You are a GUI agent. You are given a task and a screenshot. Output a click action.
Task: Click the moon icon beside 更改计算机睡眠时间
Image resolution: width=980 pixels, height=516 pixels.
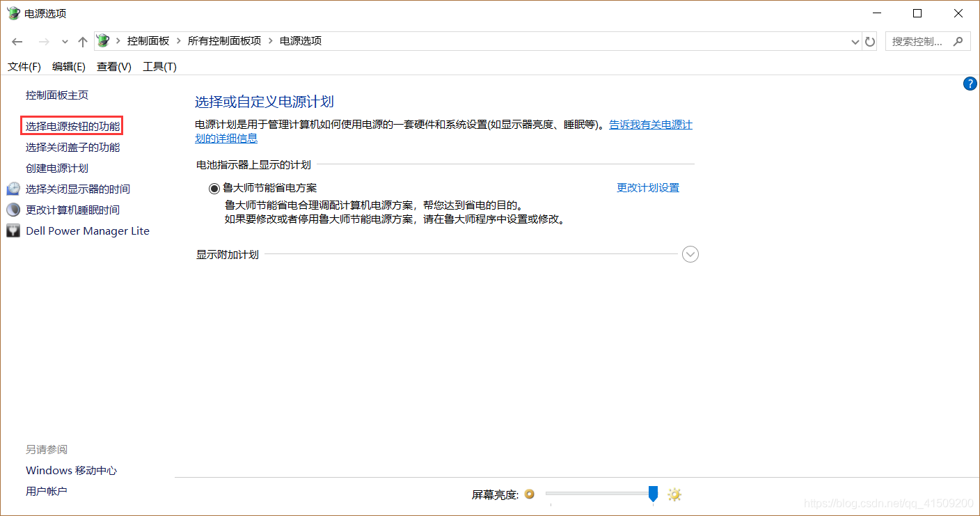click(13, 210)
